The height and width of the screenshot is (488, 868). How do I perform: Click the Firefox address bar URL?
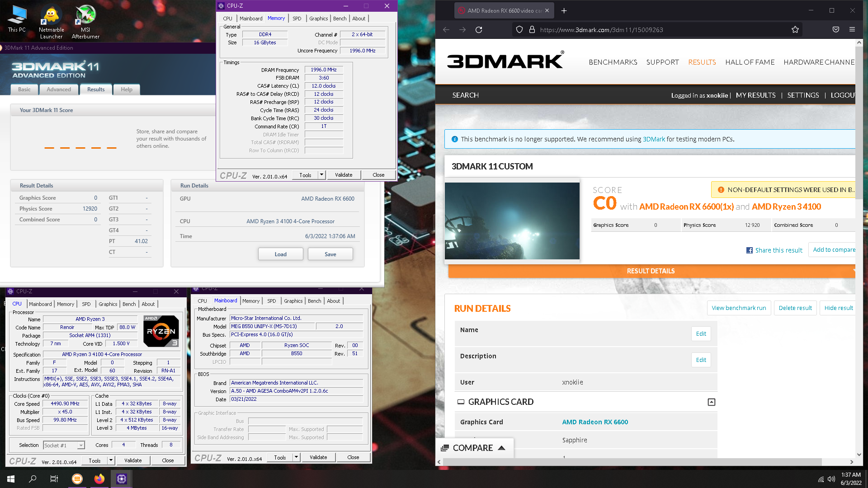[x=601, y=30]
